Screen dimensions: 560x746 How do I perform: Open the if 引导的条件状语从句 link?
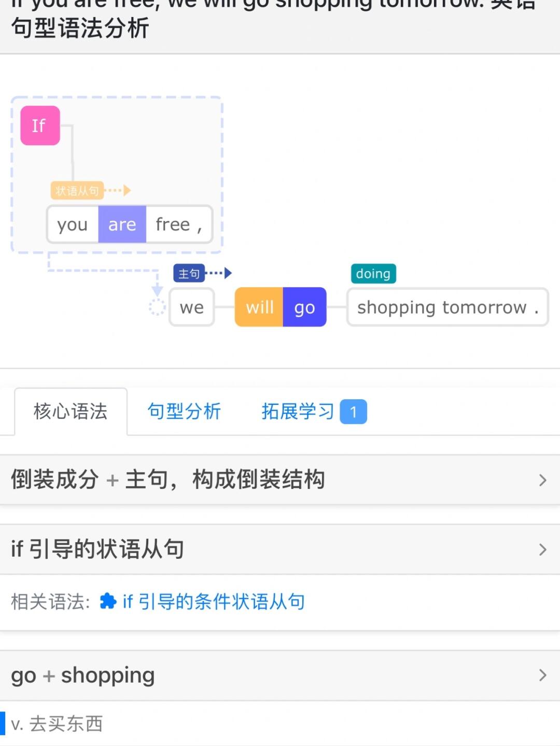[x=214, y=601]
